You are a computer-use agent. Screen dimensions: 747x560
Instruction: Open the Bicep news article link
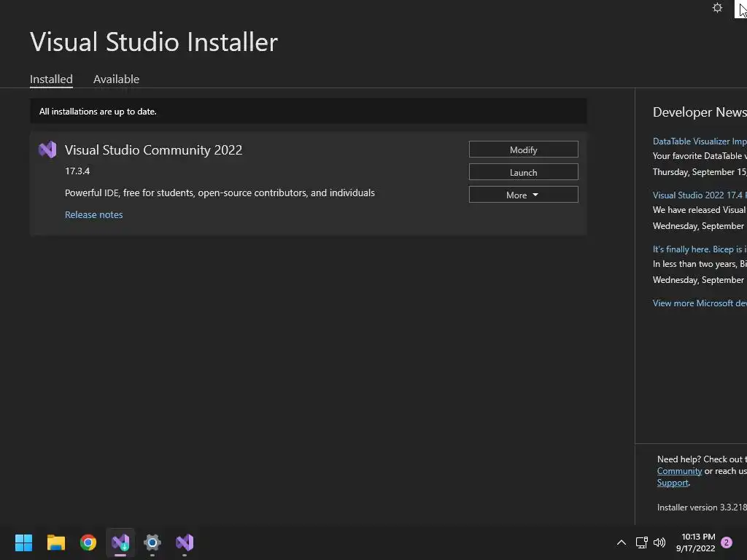coord(700,249)
